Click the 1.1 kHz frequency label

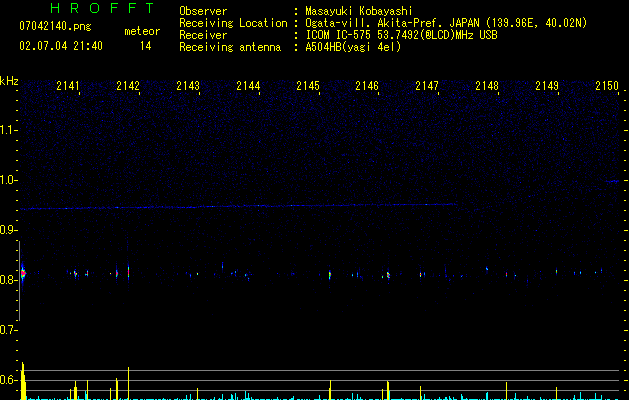tap(8, 130)
